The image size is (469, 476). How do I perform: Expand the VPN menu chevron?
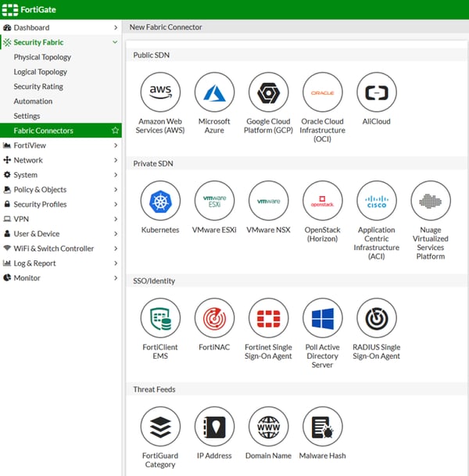click(116, 219)
